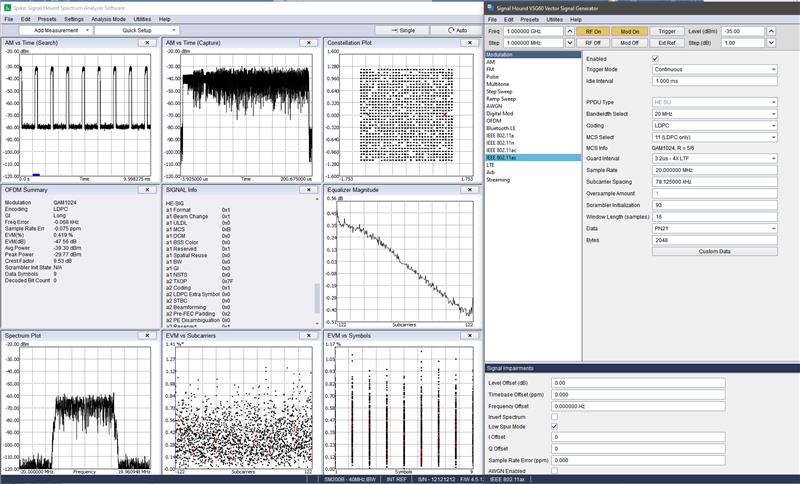Disable modulation with Mod Off
The width and height of the screenshot is (800, 484).
click(630, 43)
